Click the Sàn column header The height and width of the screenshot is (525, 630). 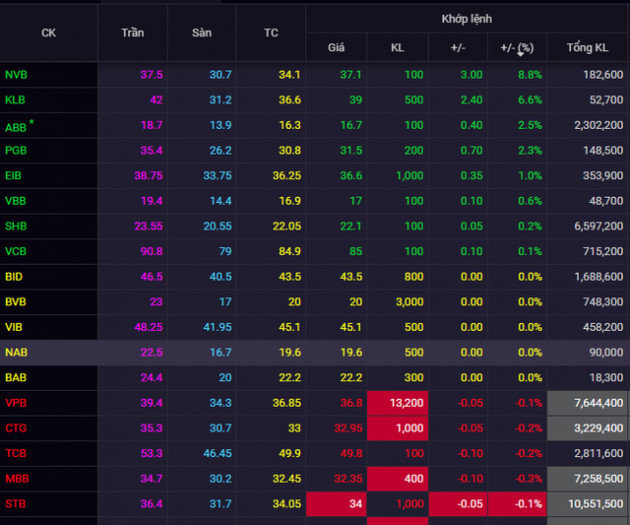202,33
